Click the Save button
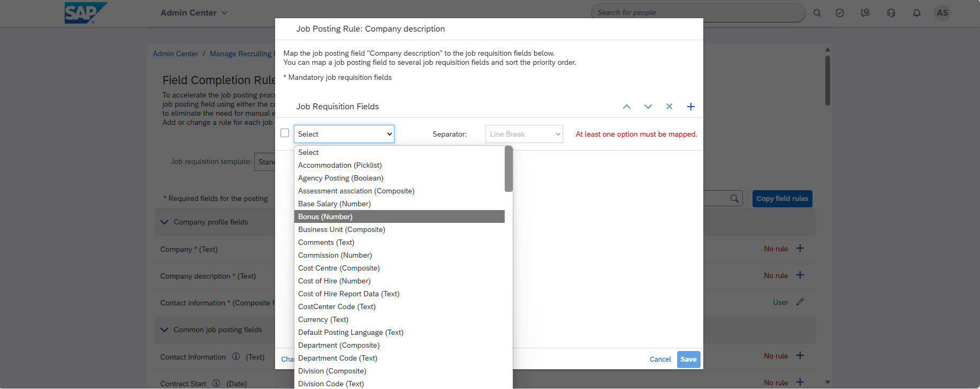980x389 pixels. [688, 360]
